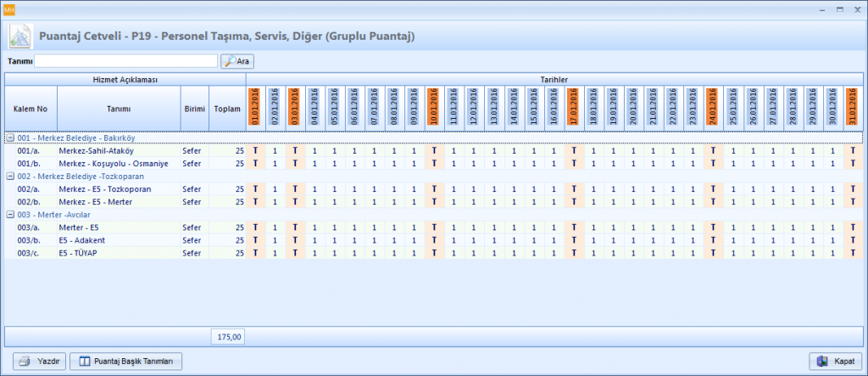
Task: Sort by the Toplam column header
Action: (x=227, y=109)
